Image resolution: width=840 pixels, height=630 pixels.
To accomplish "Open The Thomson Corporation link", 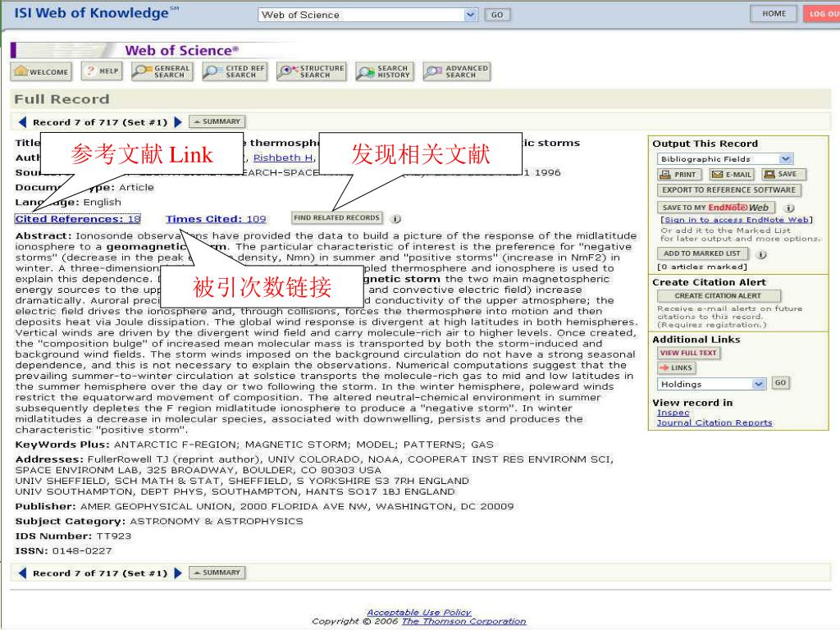I will click(x=464, y=622).
